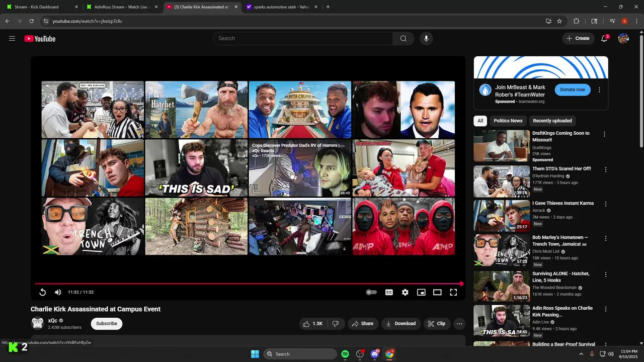Open Beta Cruise endscreen thumbnail

pos(300,110)
